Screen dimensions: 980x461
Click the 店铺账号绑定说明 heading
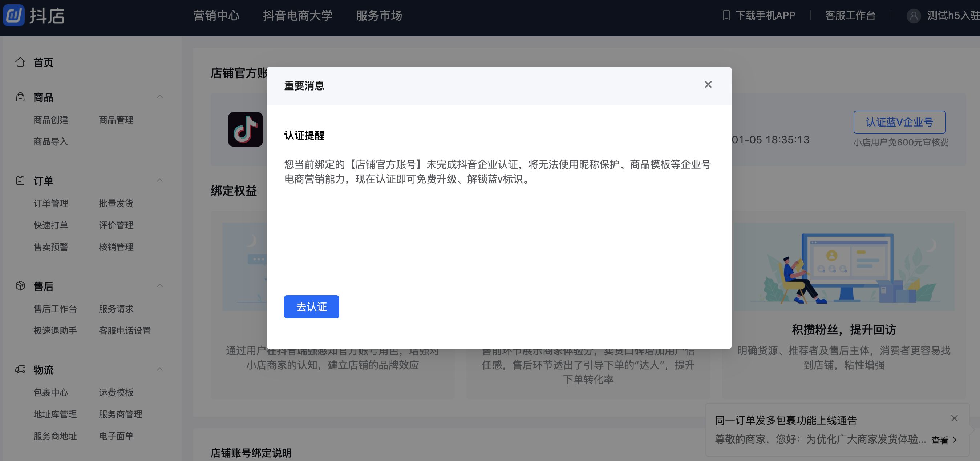[x=251, y=453]
